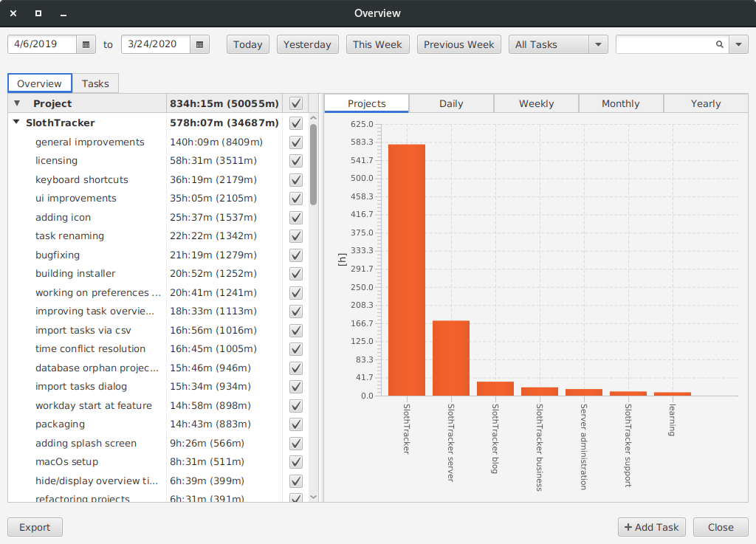
Task: Toggle the ui improvements checkbox
Action: 296,198
